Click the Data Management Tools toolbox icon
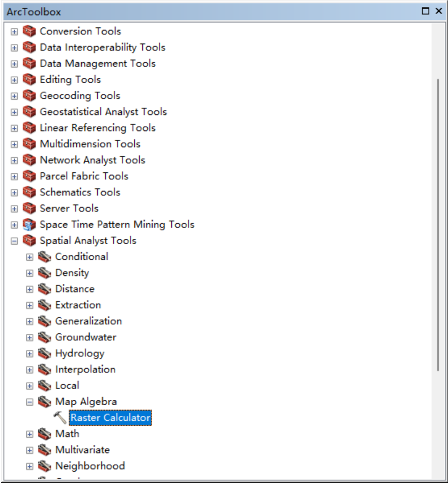 (30, 63)
